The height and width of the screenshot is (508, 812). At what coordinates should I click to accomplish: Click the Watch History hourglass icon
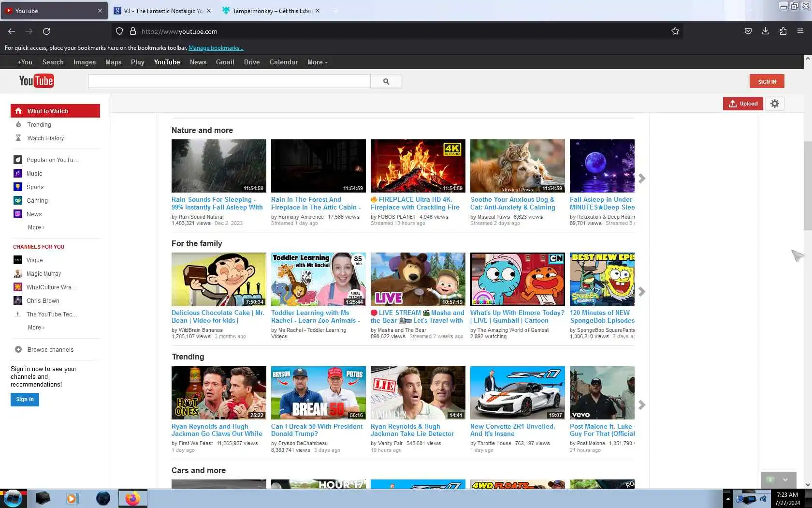coord(18,138)
